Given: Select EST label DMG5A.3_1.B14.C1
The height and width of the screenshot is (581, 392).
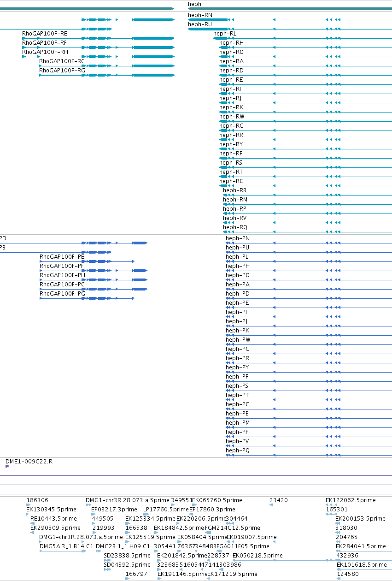Looking at the screenshot, I should tap(66, 546).
